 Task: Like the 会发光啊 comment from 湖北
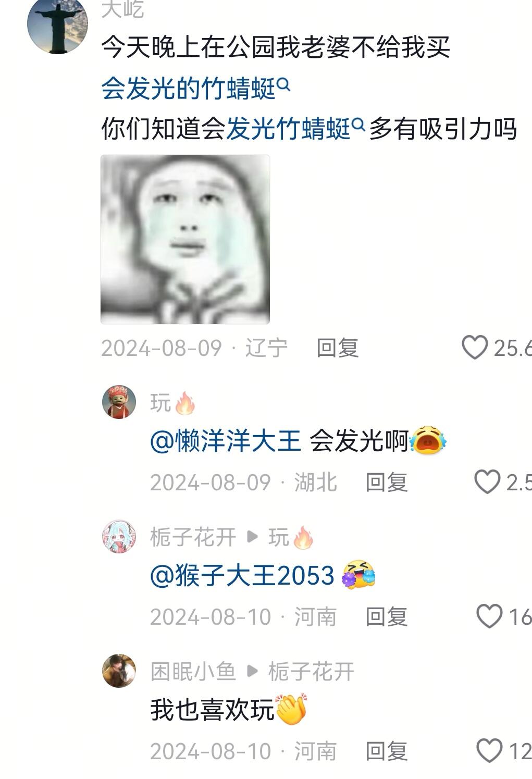tap(487, 482)
